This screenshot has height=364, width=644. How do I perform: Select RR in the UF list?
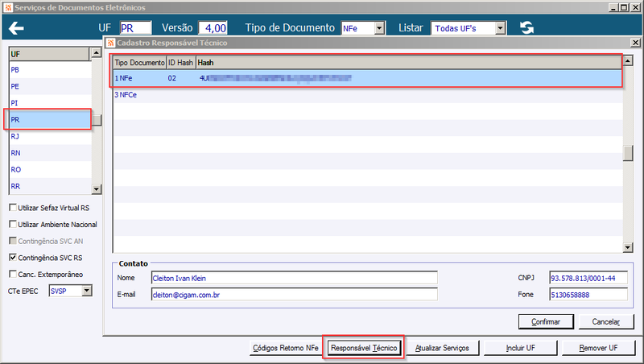pos(50,186)
